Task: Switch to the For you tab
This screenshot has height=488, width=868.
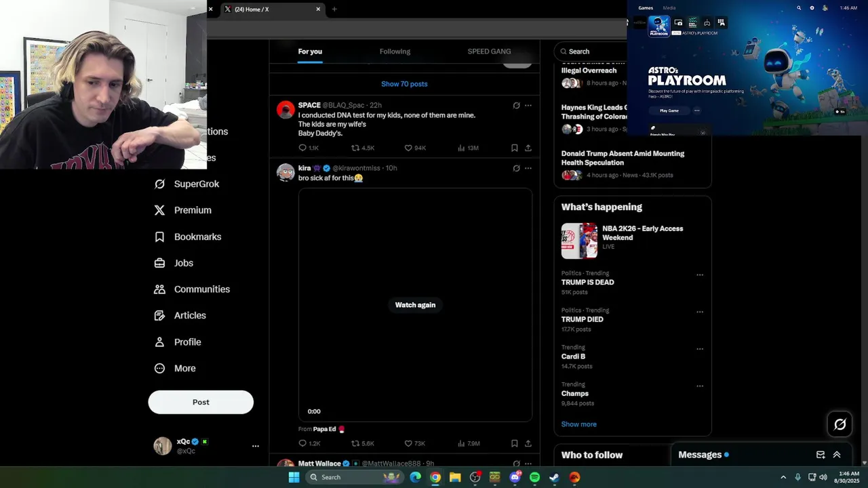Action: [310, 52]
